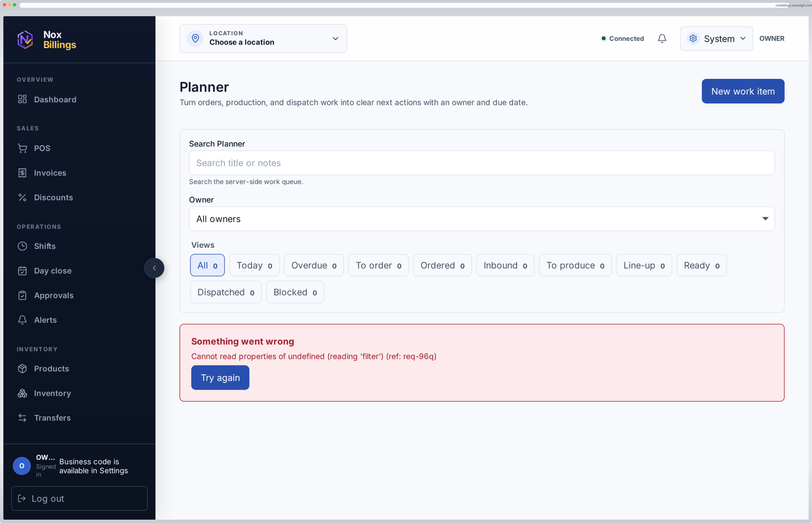Select the Dispatched view filter

tap(226, 292)
